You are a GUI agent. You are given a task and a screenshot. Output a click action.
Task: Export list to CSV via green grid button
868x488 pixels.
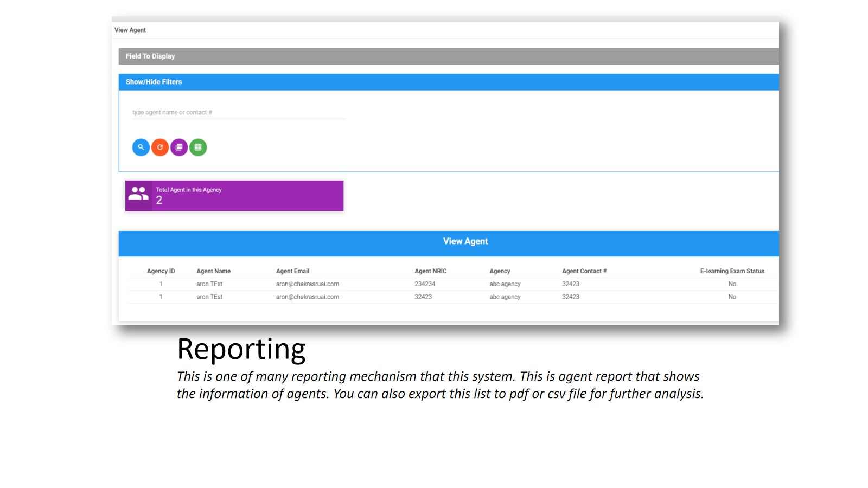pos(198,147)
